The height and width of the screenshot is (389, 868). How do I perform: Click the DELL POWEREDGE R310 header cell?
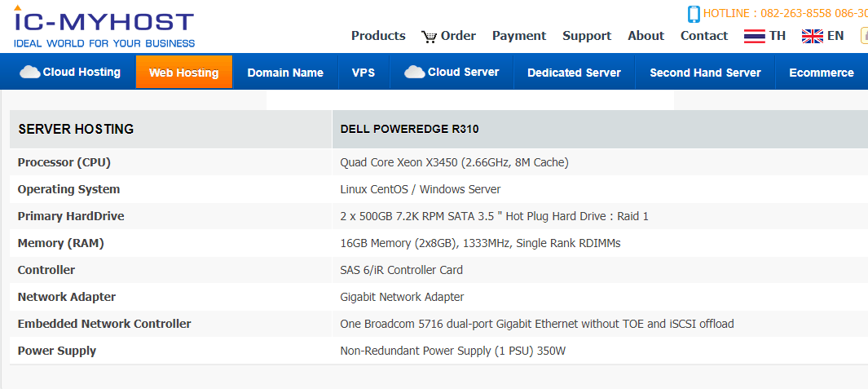coord(600,129)
